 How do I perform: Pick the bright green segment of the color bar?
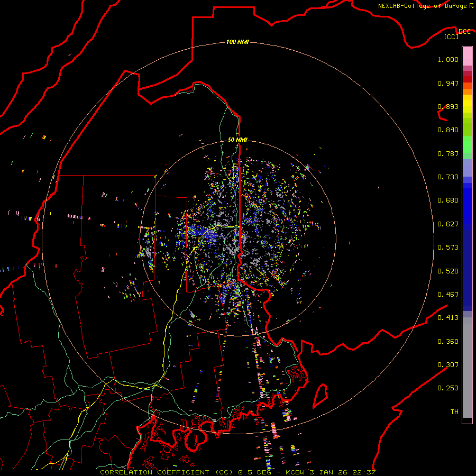(x=467, y=144)
